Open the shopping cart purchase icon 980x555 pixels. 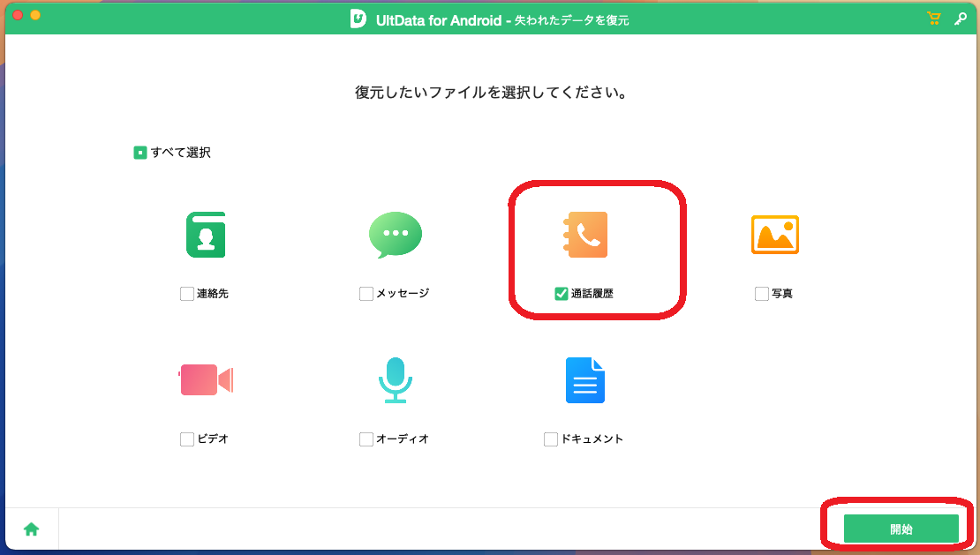coord(934,19)
